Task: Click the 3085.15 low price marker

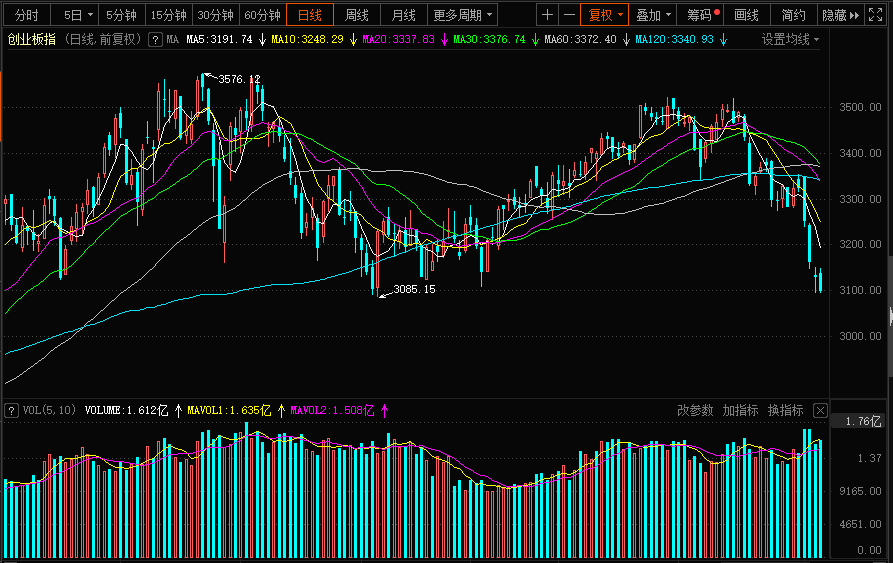Action: [x=414, y=289]
